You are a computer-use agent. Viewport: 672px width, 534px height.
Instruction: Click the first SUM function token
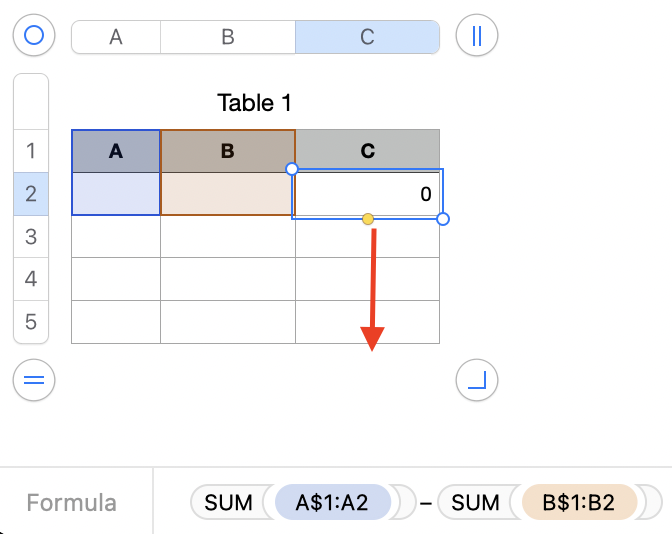click(x=228, y=502)
